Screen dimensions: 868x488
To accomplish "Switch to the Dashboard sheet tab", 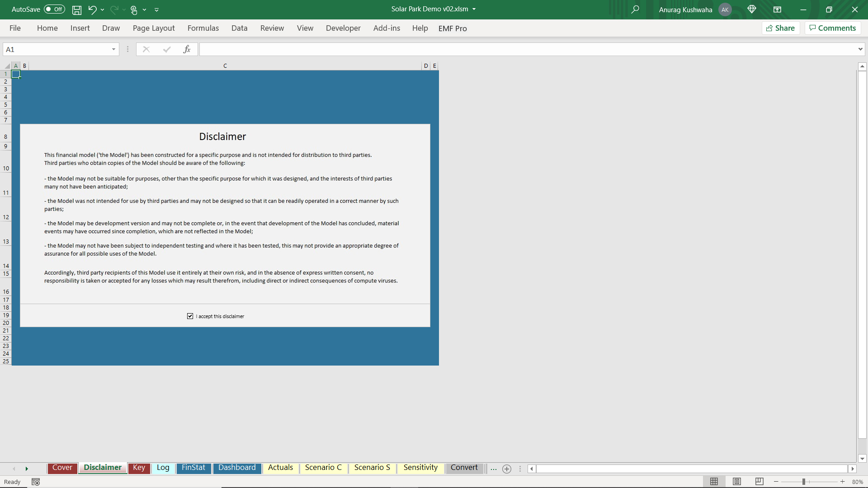I will [x=237, y=468].
